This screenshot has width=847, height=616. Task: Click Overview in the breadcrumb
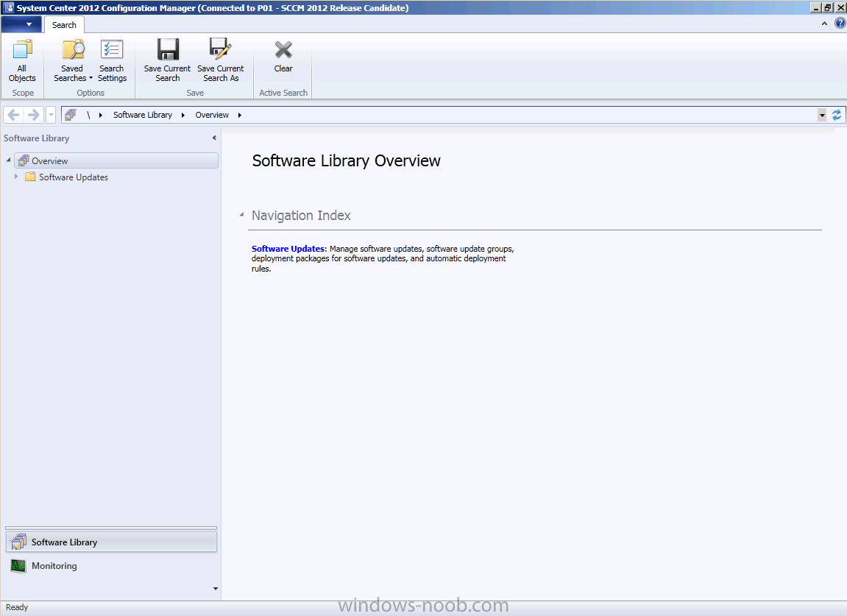pyautogui.click(x=212, y=115)
